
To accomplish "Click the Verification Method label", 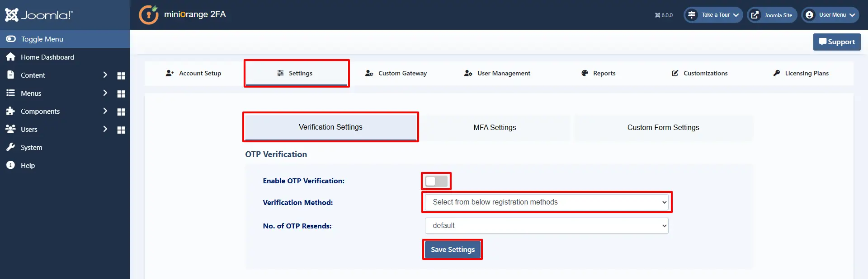I will 298,203.
